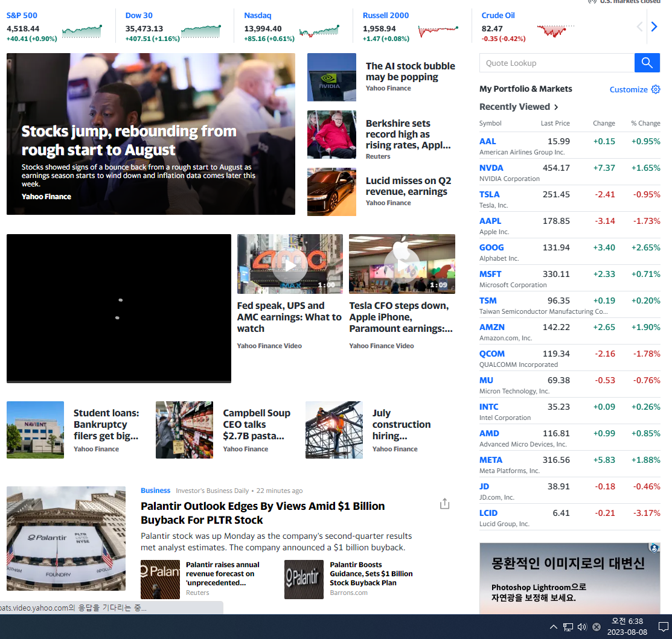Show next market tickers with right chevron

point(654,27)
